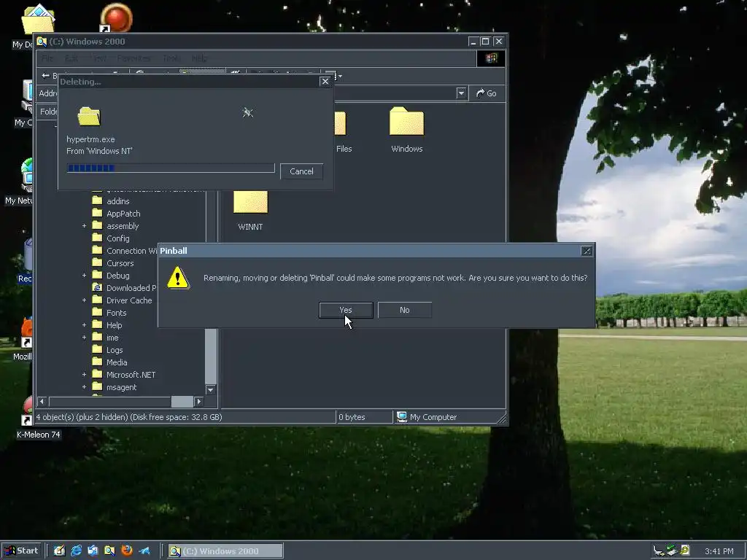Expand the Driver Cache folder node
The image size is (747, 560).
[85, 300]
